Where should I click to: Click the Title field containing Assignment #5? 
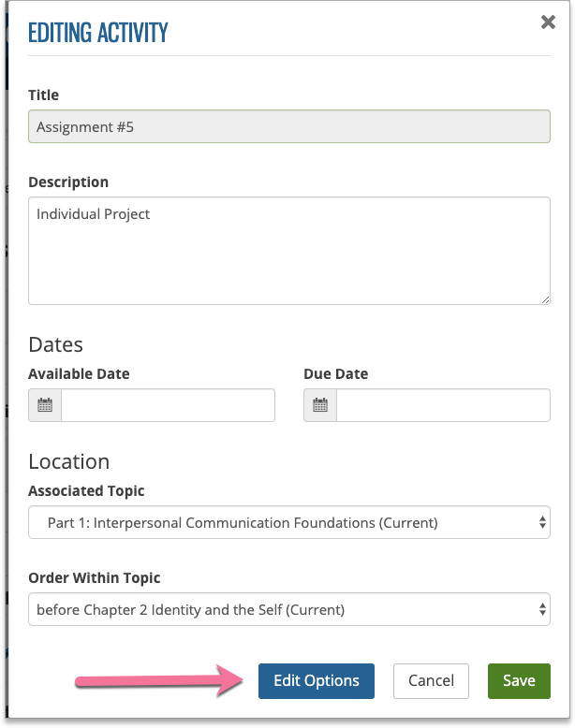[x=288, y=126]
